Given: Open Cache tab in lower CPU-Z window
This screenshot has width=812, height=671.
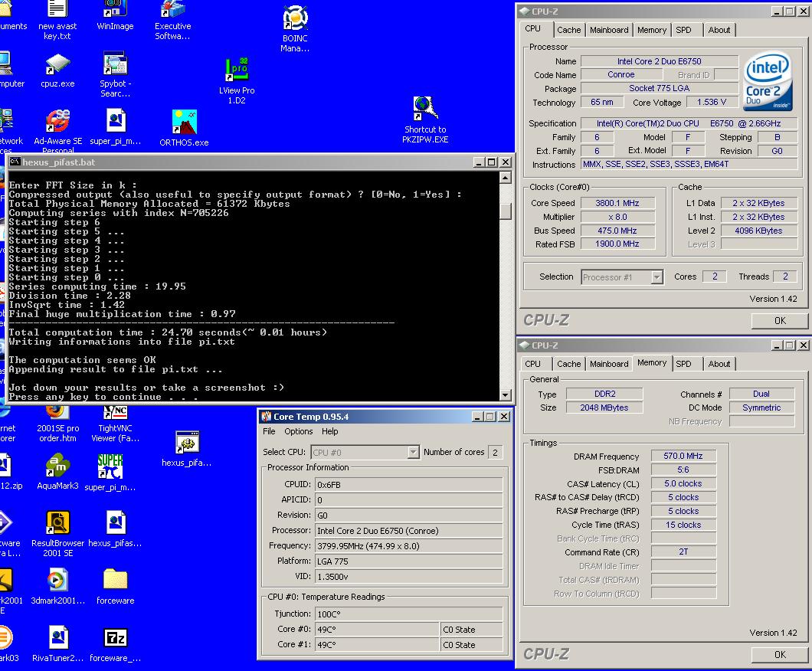Looking at the screenshot, I should [568, 364].
